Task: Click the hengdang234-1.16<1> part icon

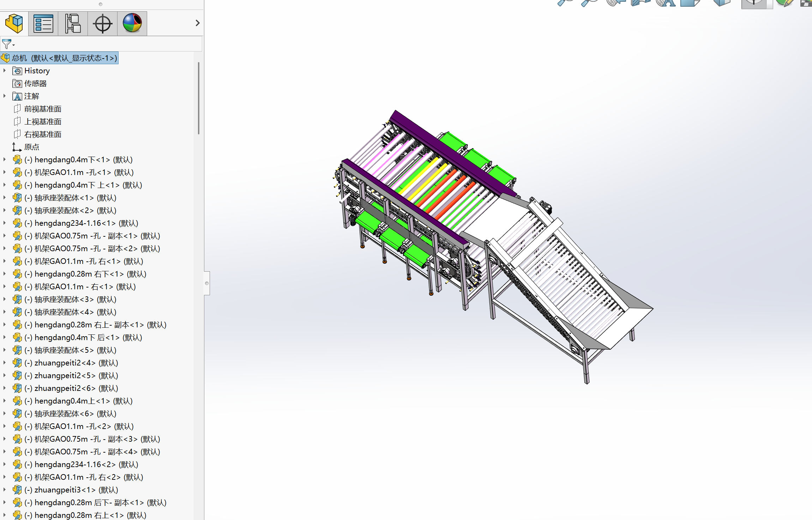Action: (17, 223)
